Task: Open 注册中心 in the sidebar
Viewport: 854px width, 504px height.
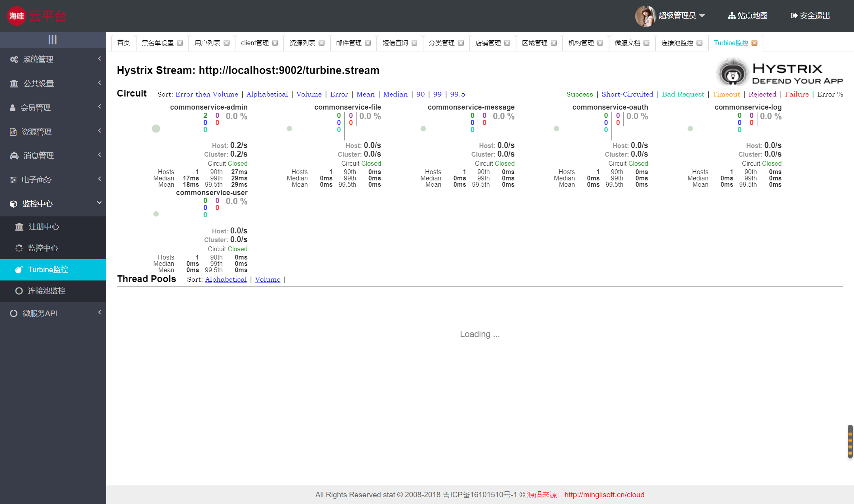Action: click(44, 227)
